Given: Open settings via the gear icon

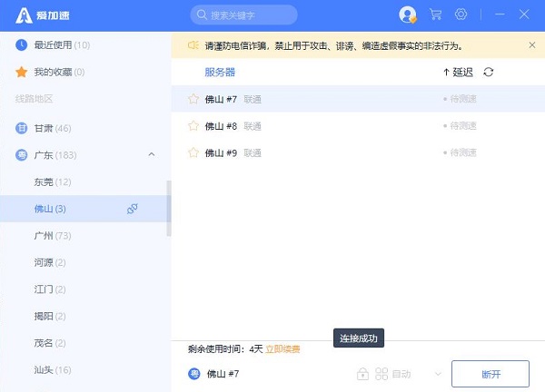Looking at the screenshot, I should 461,15.
